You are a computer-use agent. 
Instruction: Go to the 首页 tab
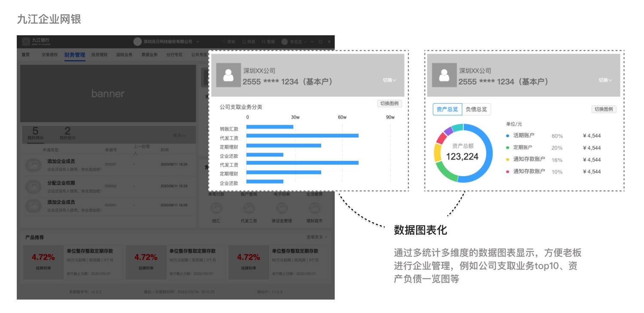pyautogui.click(x=26, y=55)
